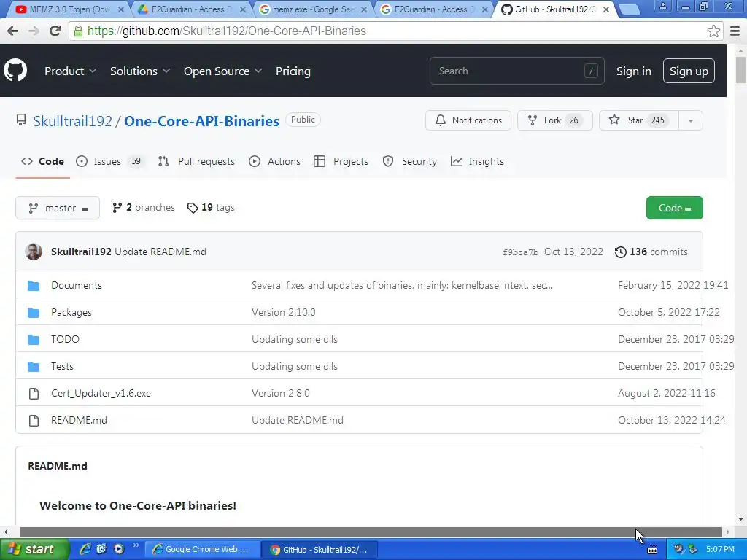Open the Chrome hamburger menu
Screen dimensions: 747x560
pos(735,31)
